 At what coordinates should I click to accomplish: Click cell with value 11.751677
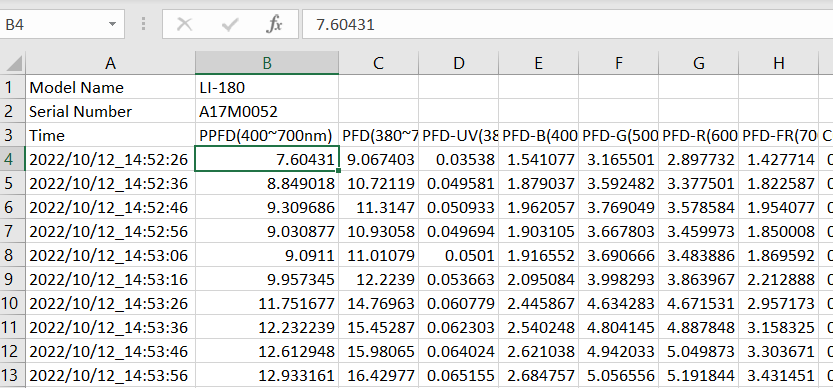click(267, 303)
